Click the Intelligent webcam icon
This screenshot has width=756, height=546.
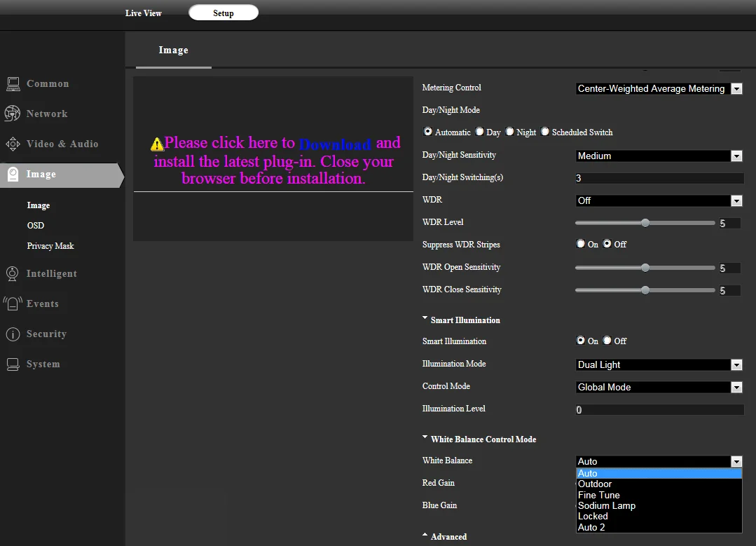[13, 273]
